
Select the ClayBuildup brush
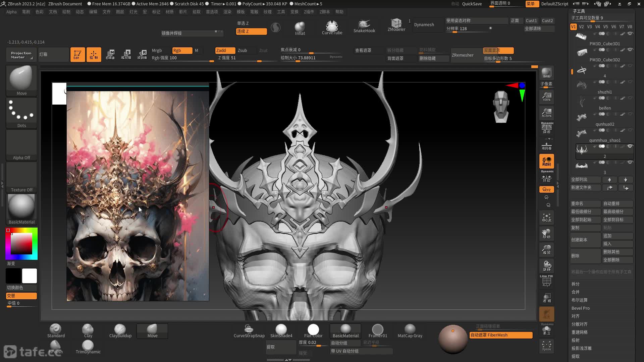120,331
